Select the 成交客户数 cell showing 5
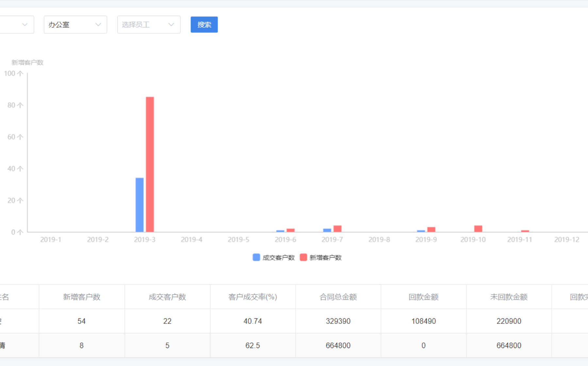 (167, 345)
